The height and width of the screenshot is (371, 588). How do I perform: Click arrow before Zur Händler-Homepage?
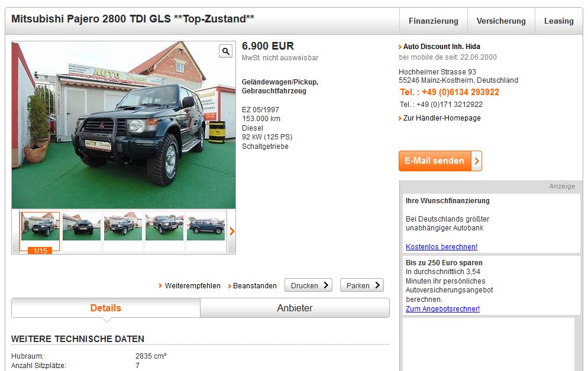click(x=400, y=118)
